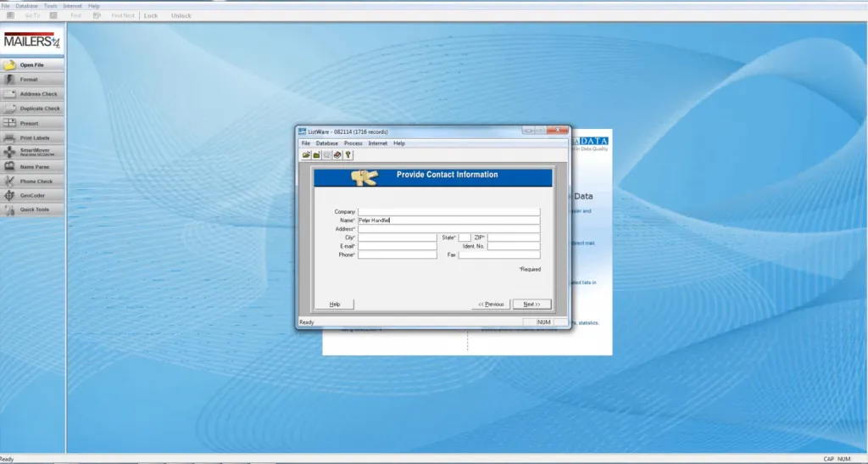This screenshot has height=464, width=868.
Task: Click CAP indicator in main status bar
Action: [829, 459]
